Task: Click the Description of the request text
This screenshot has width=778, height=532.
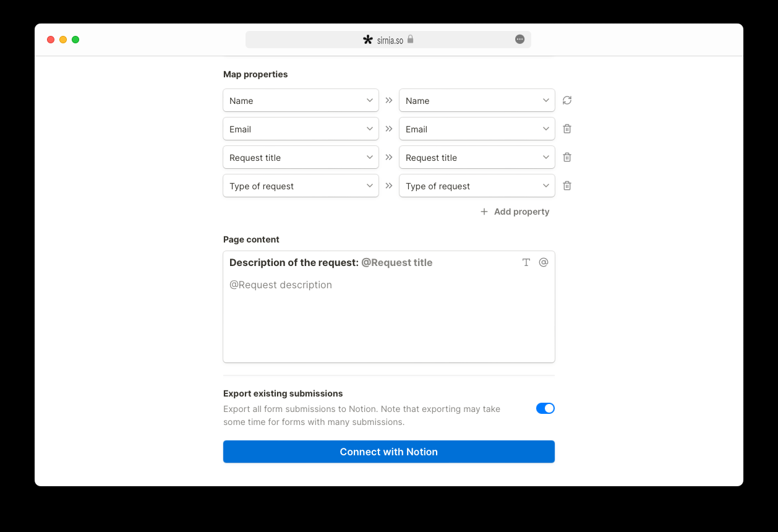Action: click(x=294, y=262)
